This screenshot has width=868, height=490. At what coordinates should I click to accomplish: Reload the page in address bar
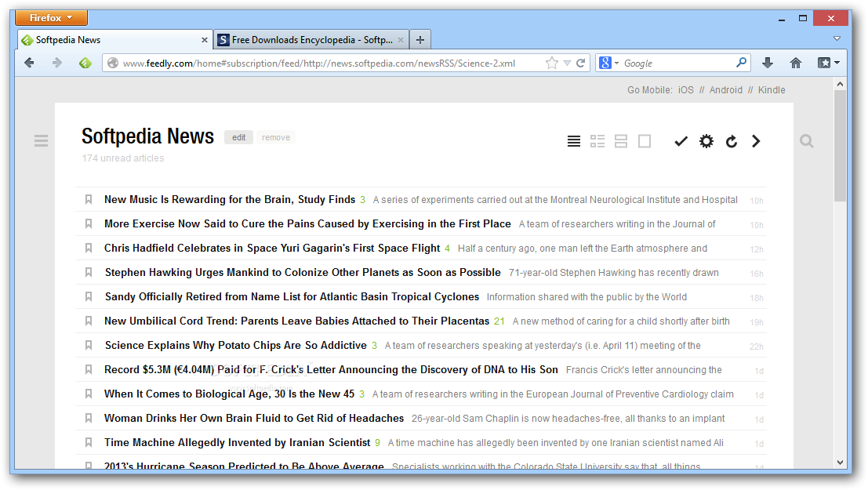coord(580,64)
